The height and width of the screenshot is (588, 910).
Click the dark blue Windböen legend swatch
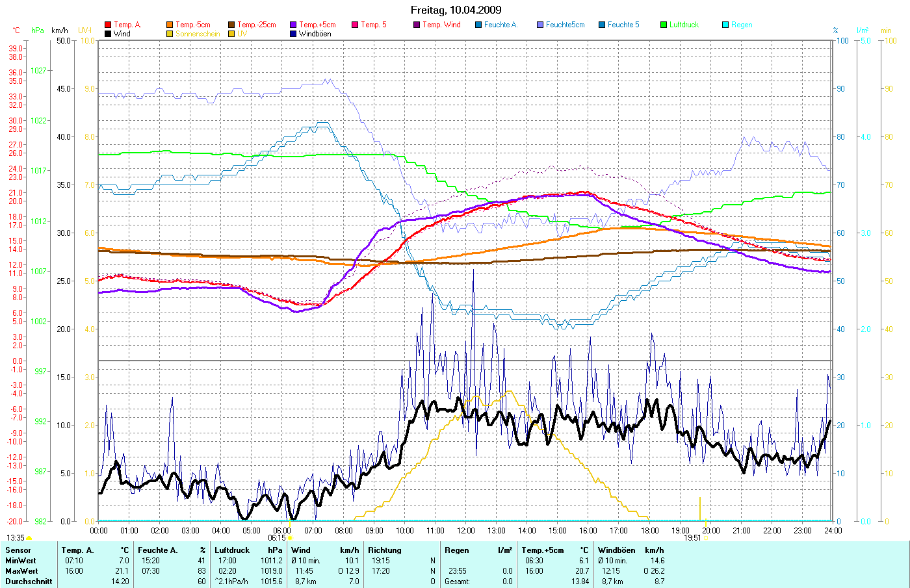[293, 34]
